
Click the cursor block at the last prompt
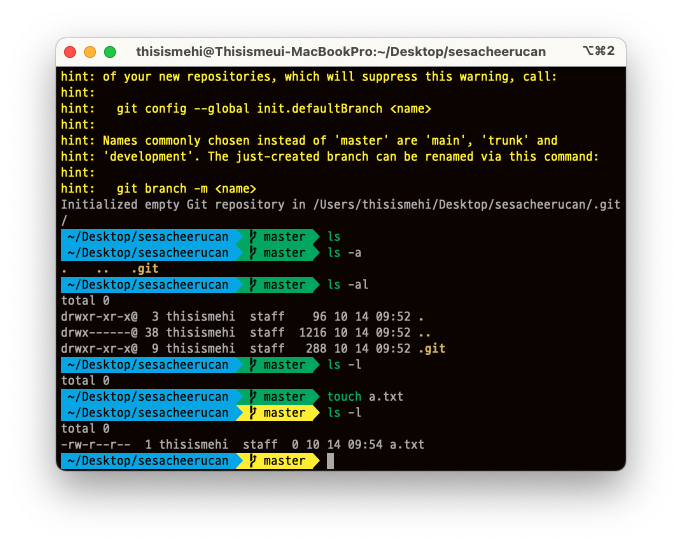pyautogui.click(x=331, y=461)
